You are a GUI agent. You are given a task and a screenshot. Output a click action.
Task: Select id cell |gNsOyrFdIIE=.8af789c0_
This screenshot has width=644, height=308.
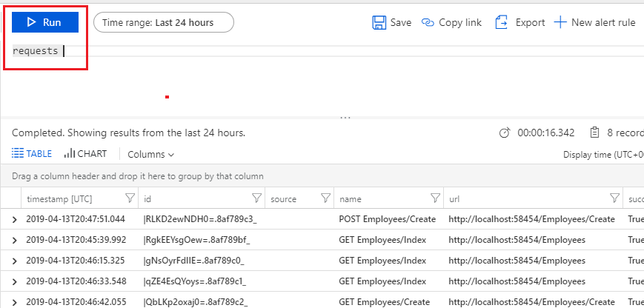194,261
